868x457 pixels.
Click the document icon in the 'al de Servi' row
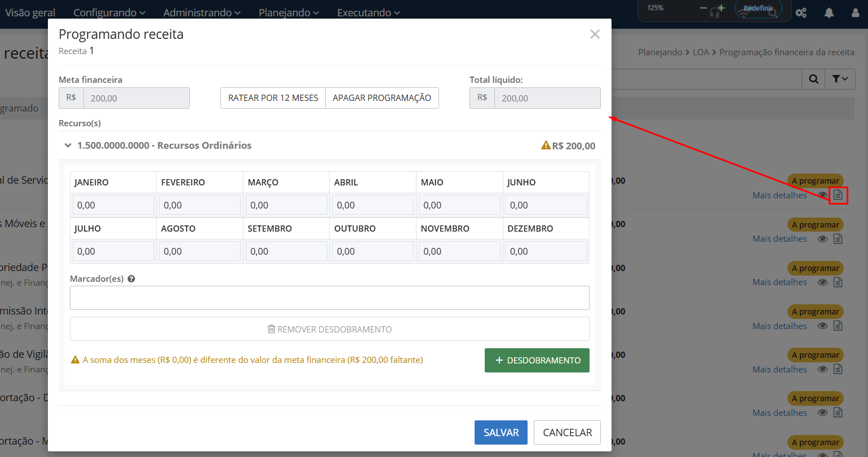(838, 195)
